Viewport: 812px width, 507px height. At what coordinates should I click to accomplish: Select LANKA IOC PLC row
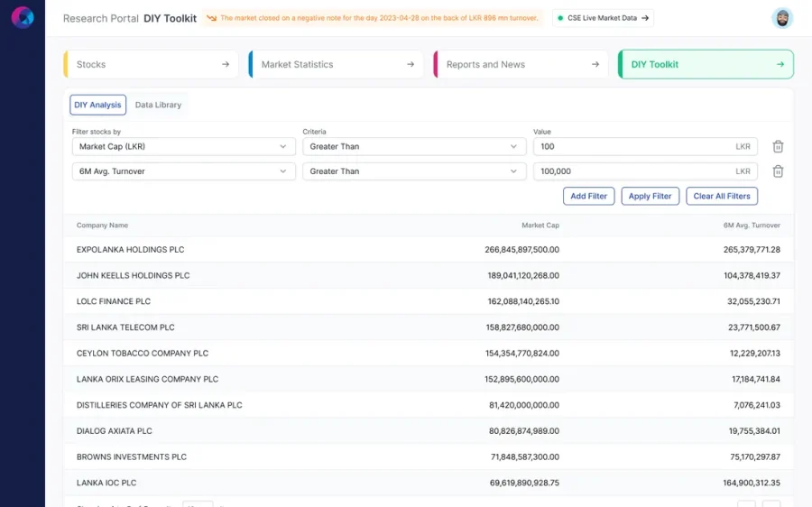pyautogui.click(x=429, y=483)
